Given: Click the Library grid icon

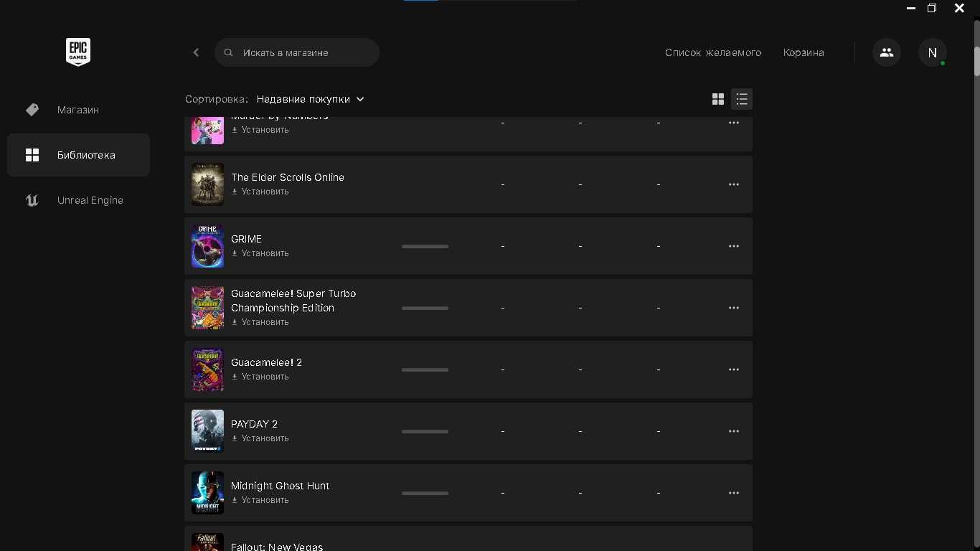Looking at the screenshot, I should tap(32, 155).
